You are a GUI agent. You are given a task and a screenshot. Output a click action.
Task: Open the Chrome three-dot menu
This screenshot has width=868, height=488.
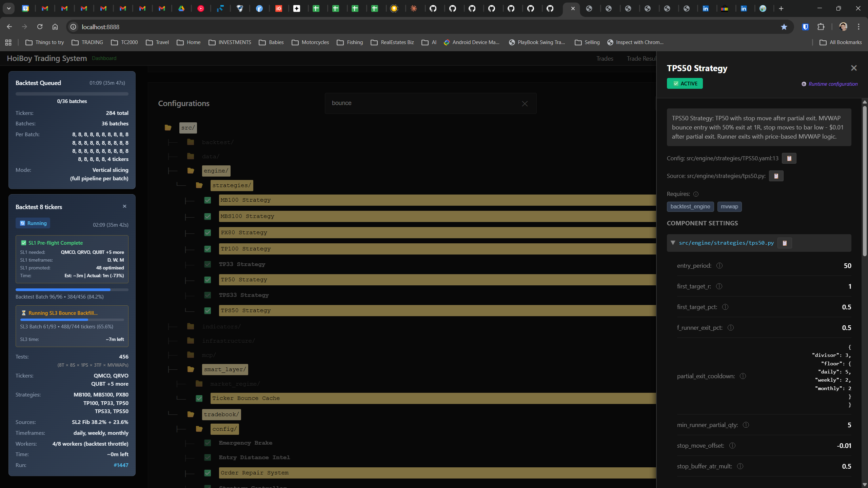pyautogui.click(x=859, y=27)
